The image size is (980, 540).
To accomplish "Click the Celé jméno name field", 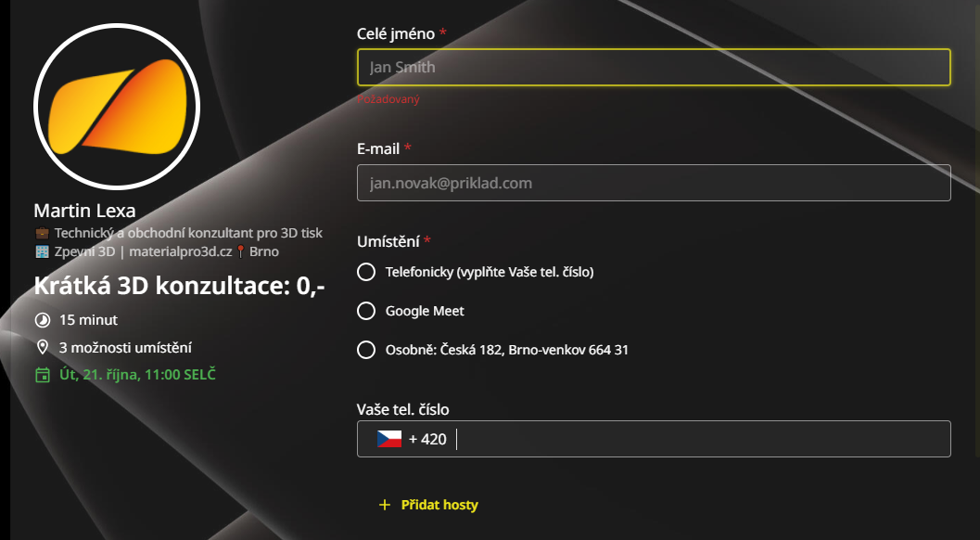I will coord(654,67).
